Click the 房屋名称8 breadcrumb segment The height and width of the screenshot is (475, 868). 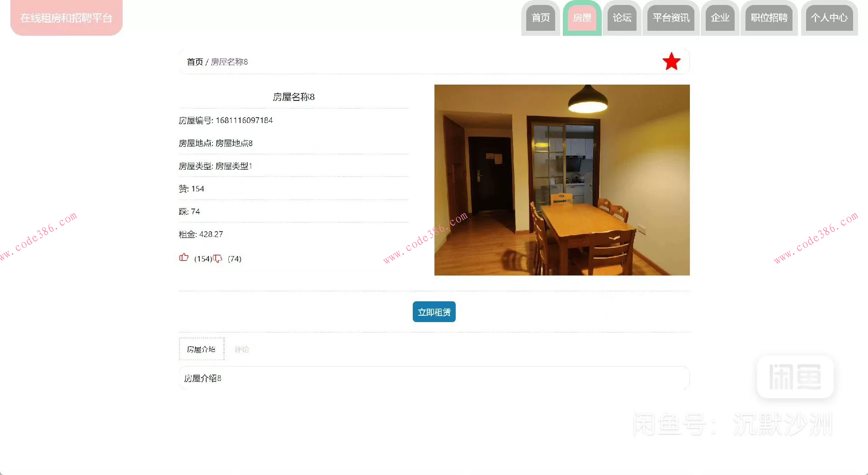point(229,62)
